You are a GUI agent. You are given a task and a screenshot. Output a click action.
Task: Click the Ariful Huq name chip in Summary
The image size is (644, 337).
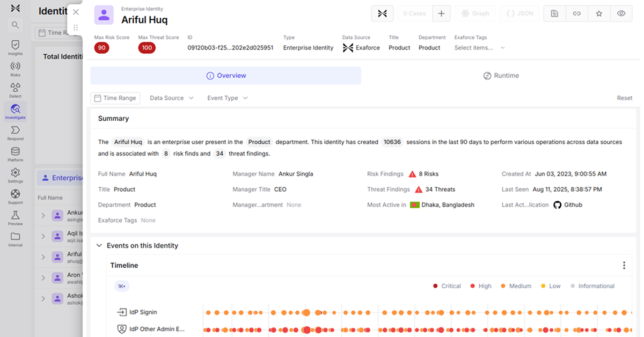pyautogui.click(x=128, y=142)
